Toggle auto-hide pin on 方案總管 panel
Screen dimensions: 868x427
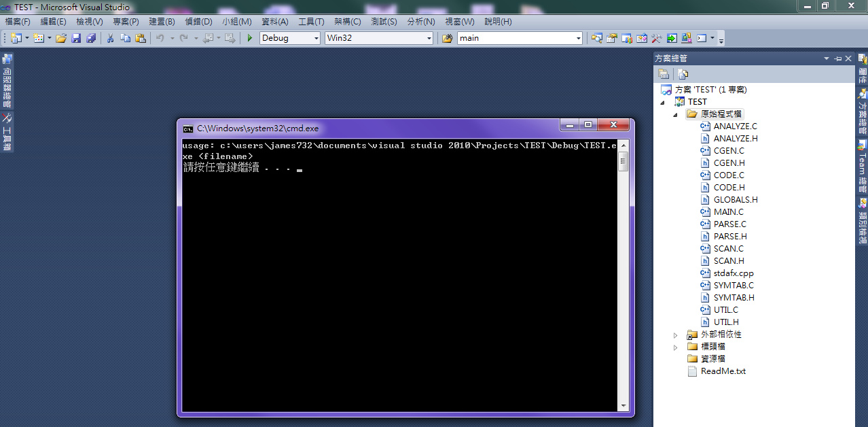pyautogui.click(x=837, y=59)
